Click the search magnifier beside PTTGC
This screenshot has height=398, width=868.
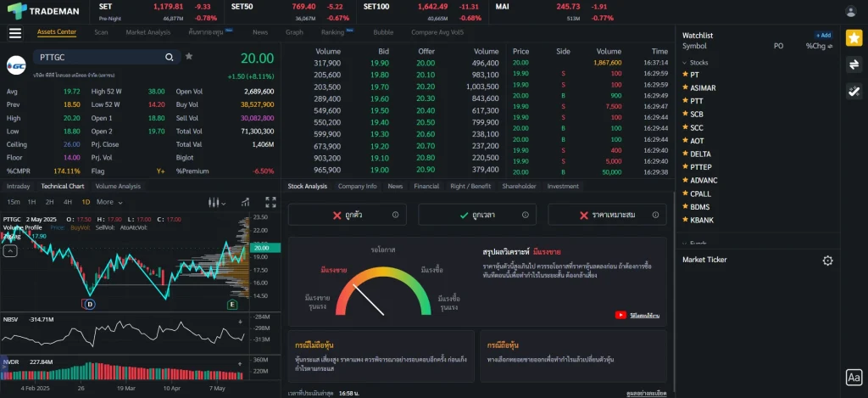[170, 57]
